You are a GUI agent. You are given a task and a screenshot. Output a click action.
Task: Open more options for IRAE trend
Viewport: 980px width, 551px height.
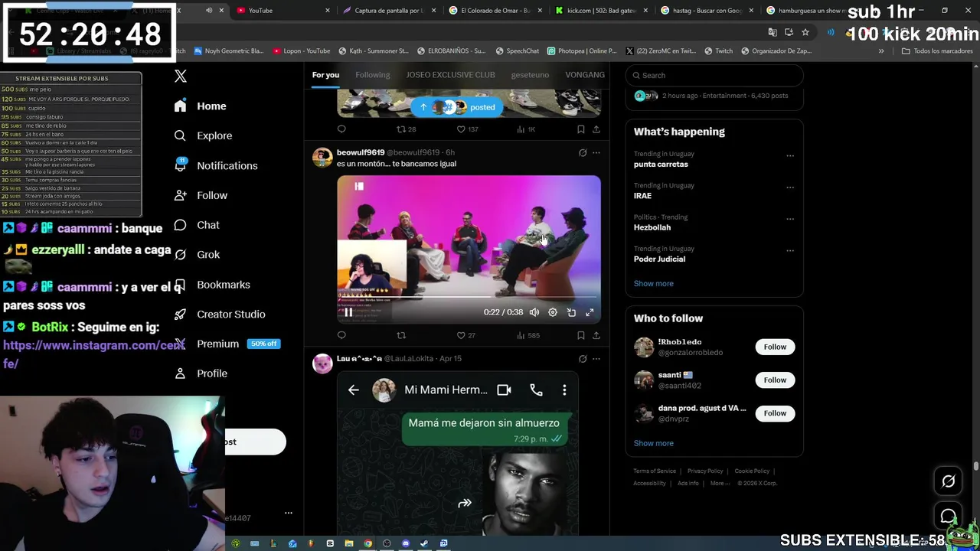pos(790,187)
